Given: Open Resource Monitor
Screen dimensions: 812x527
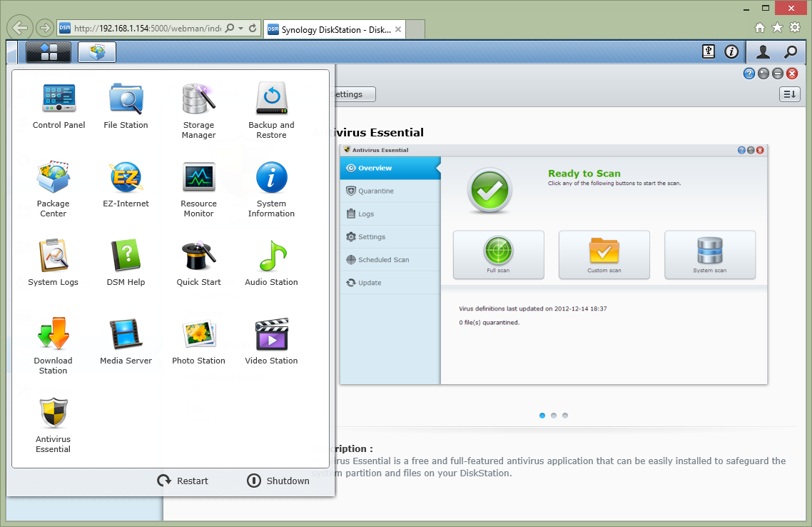Looking at the screenshot, I should (198, 189).
